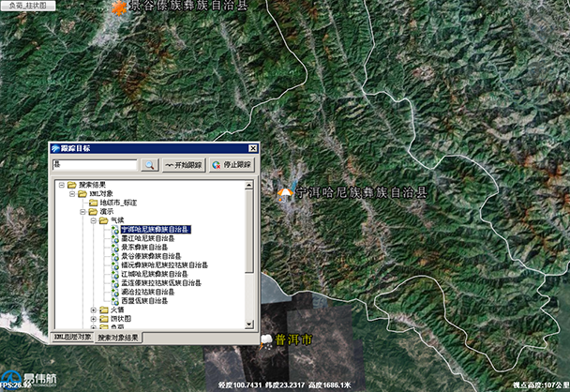Switch to the 搜索对象结果 tab
The width and height of the screenshot is (570, 392).
coord(118,337)
